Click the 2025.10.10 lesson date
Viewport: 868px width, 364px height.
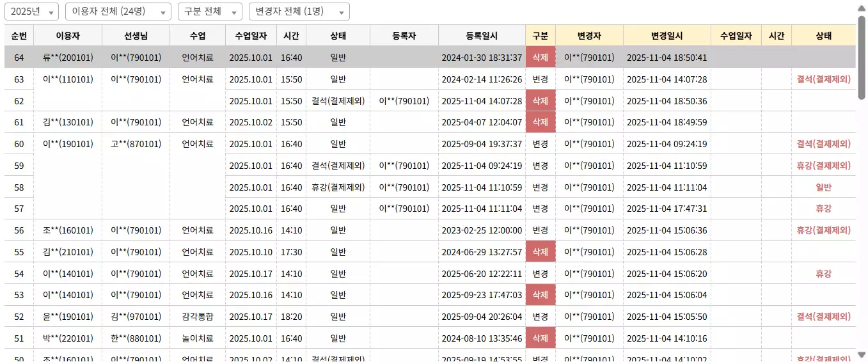point(251,252)
